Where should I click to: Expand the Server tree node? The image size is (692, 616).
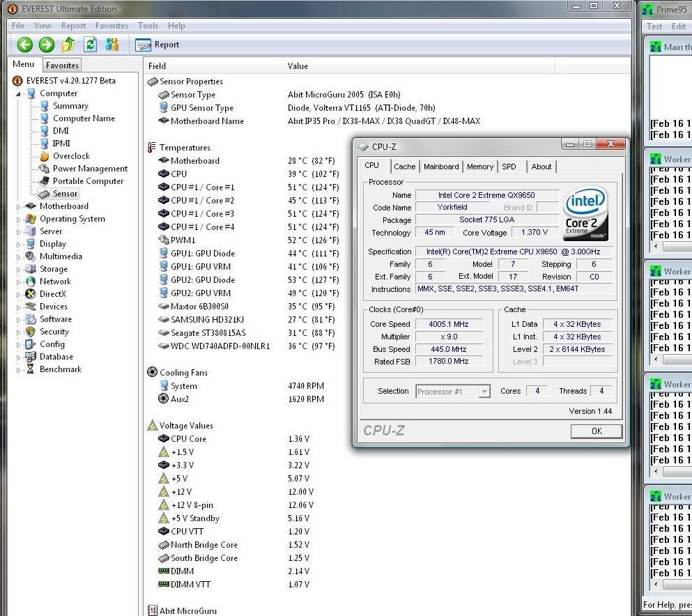(x=19, y=231)
